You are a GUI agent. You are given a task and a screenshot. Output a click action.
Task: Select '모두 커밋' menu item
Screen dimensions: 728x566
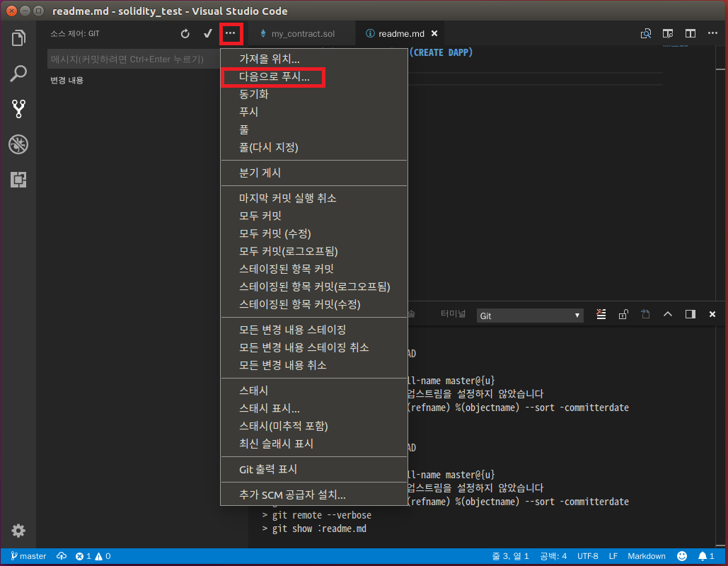point(314,216)
